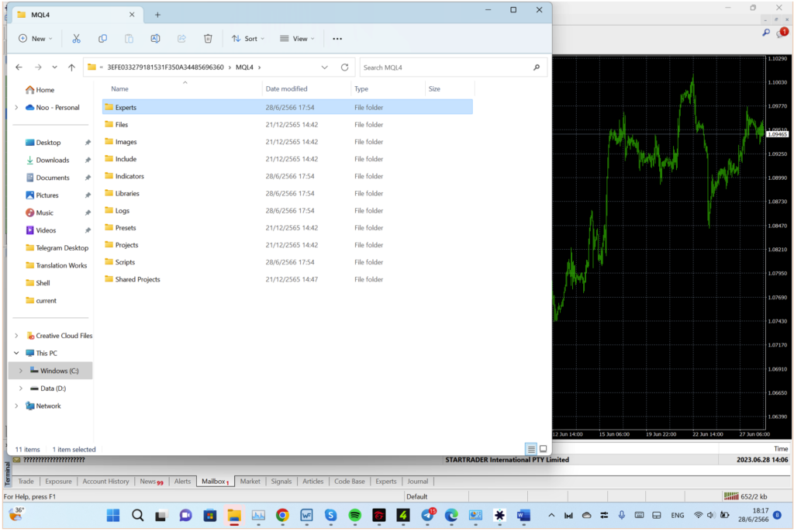
Task: Click the Copy icon in Explorer toolbar
Action: (102, 39)
